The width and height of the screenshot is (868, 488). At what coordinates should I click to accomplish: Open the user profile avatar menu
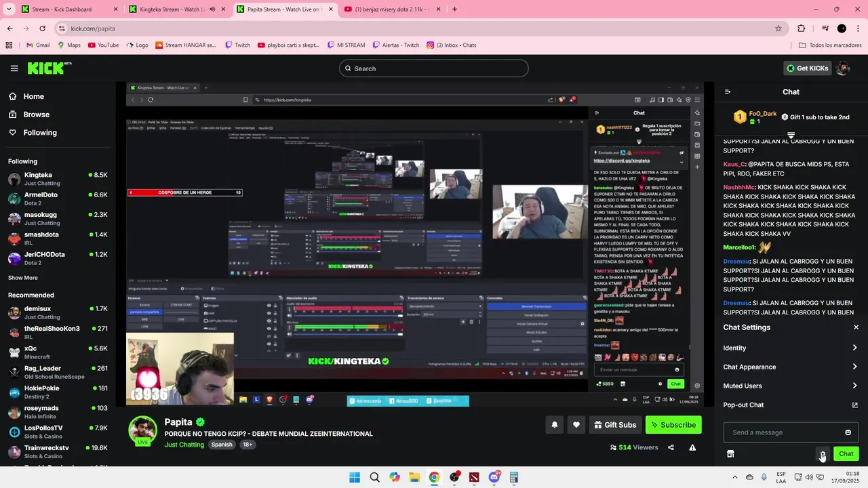coord(843,68)
